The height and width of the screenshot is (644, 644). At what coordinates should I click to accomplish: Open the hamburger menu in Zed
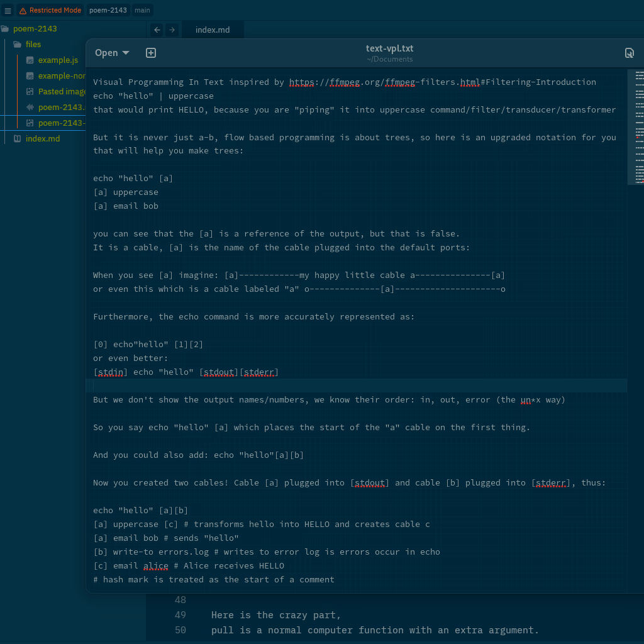[x=8, y=11]
